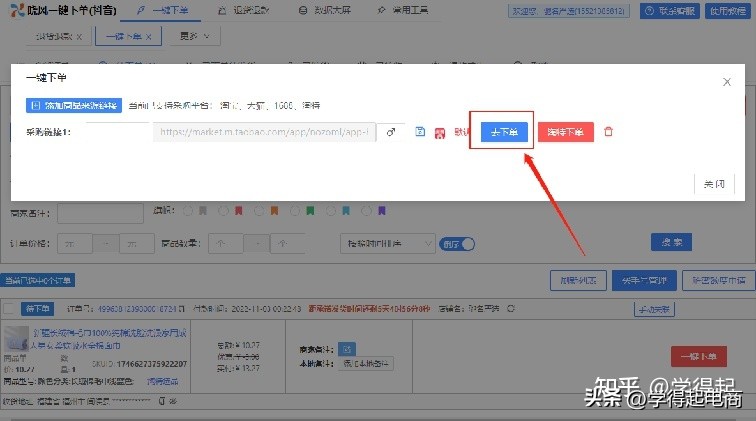The width and height of the screenshot is (756, 421).
Task: Click the 待下单 status badge
Action: click(37, 309)
